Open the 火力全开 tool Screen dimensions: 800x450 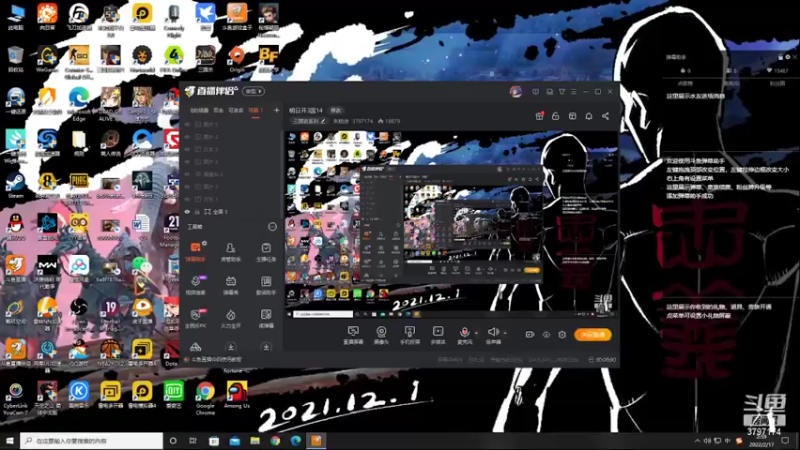[x=231, y=318]
